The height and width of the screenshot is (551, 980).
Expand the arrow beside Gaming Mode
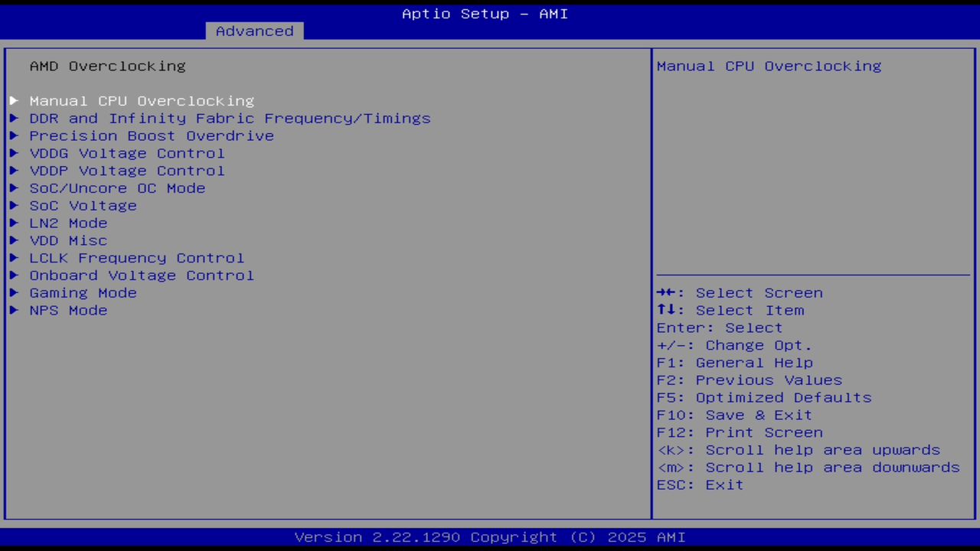coord(14,292)
